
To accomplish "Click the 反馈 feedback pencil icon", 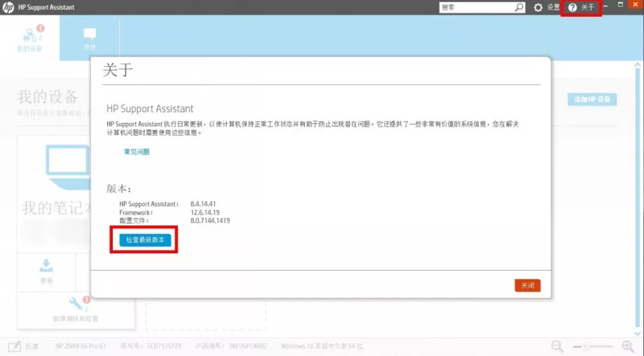I will (x=14, y=346).
